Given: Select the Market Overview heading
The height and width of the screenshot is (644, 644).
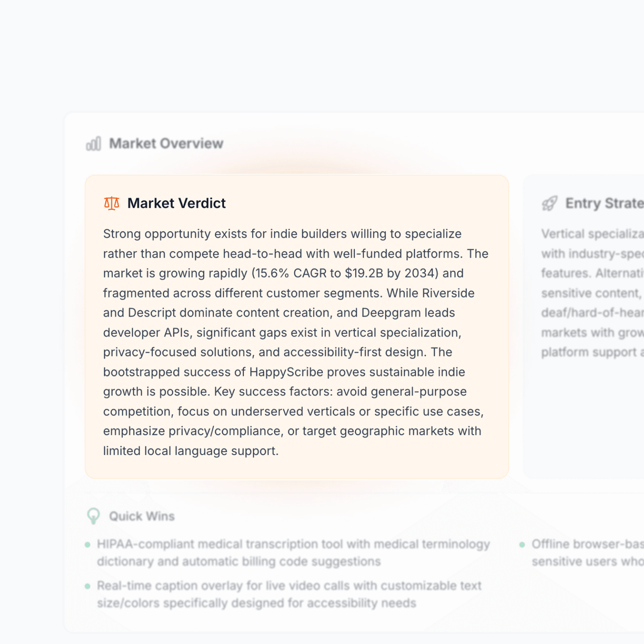Looking at the screenshot, I should click(x=166, y=144).
